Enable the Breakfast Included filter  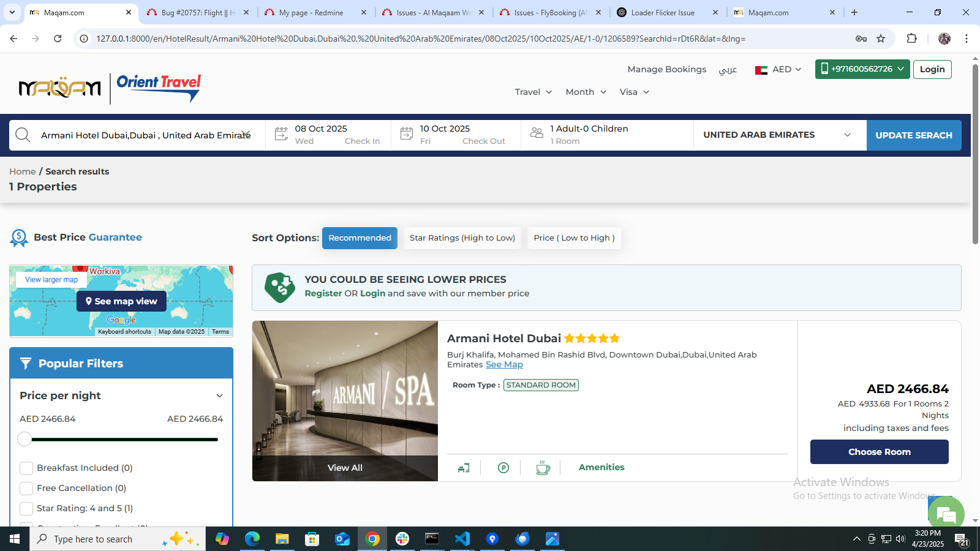(x=26, y=468)
